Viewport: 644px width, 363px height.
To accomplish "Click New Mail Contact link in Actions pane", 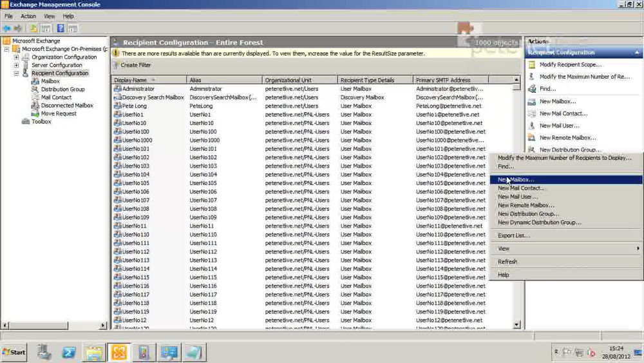I will (563, 113).
